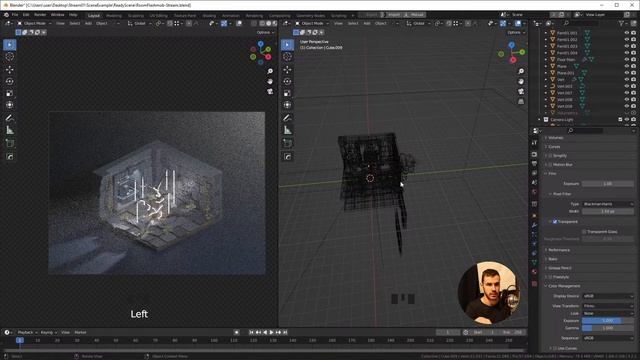640x360 pixels.
Task: Click the Play animation button
Action: pyautogui.click(x=271, y=332)
